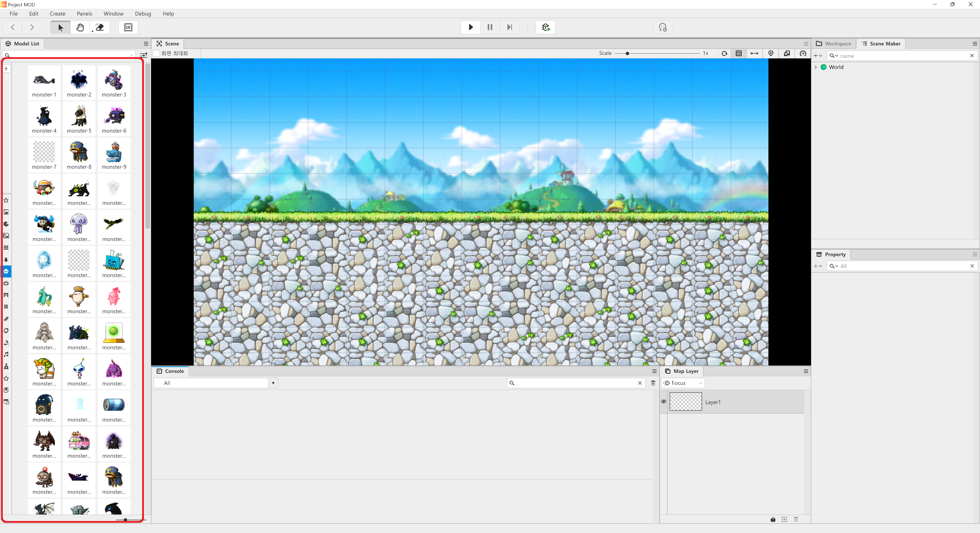Image resolution: width=980 pixels, height=533 pixels.
Task: Reset scene view with refresh icon
Action: (724, 53)
